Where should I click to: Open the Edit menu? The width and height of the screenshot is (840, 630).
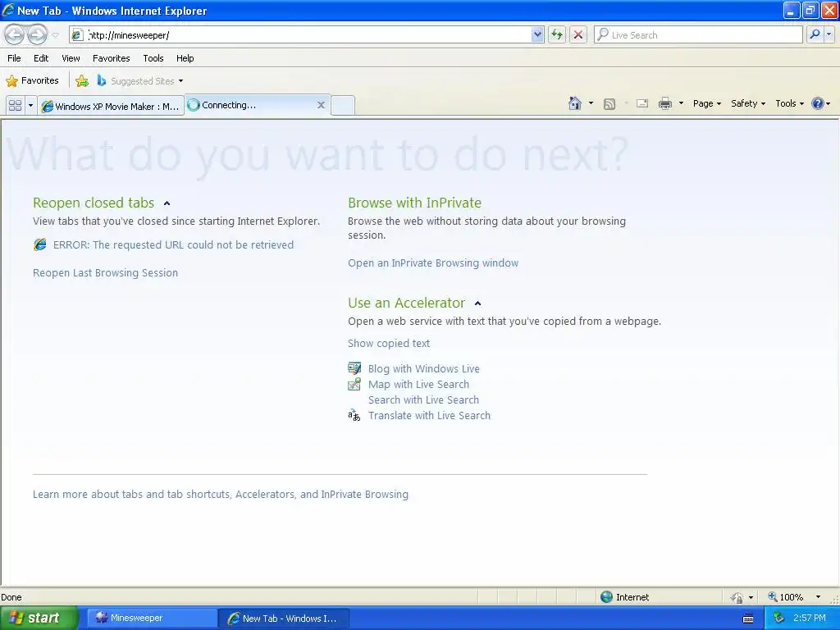pyautogui.click(x=41, y=58)
